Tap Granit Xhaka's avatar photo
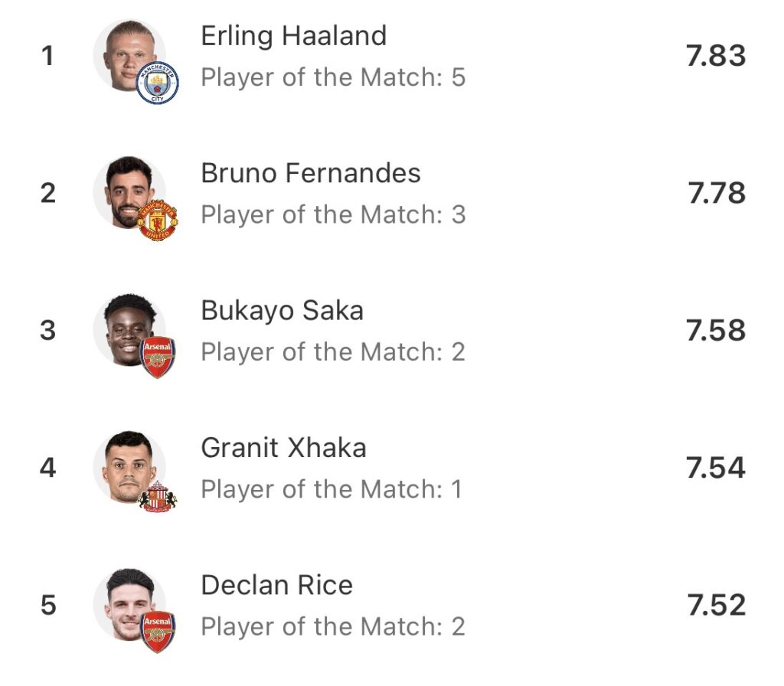The height and width of the screenshot is (686, 784). [124, 465]
